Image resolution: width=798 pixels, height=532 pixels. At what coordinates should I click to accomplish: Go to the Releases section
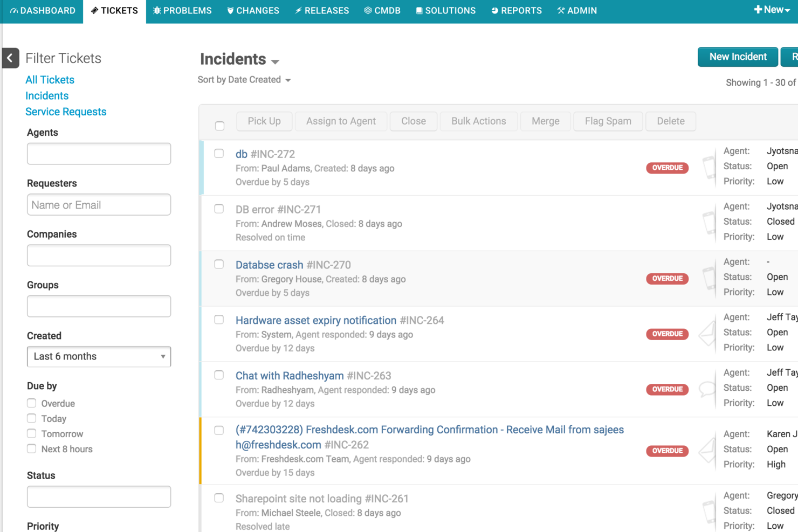click(x=322, y=10)
